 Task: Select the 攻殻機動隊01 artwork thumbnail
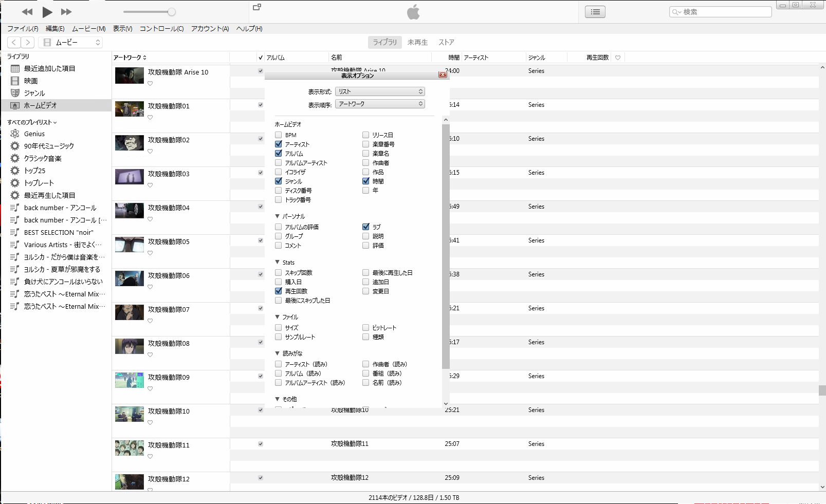coord(130,109)
